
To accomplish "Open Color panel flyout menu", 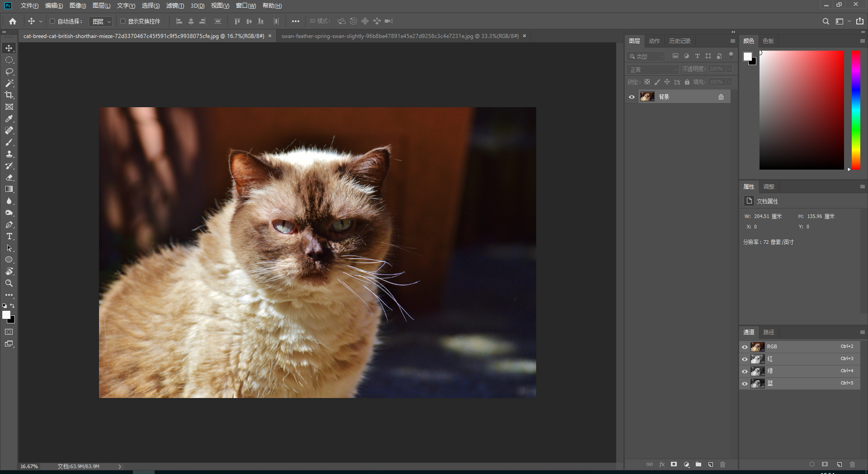I will pos(863,41).
